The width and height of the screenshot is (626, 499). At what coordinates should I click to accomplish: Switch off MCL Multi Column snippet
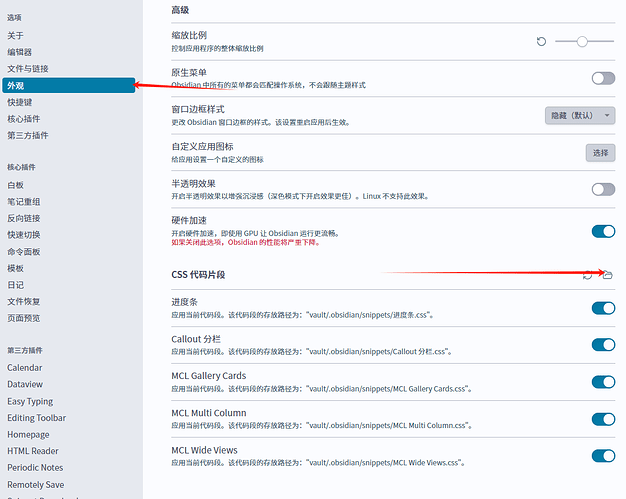603,419
